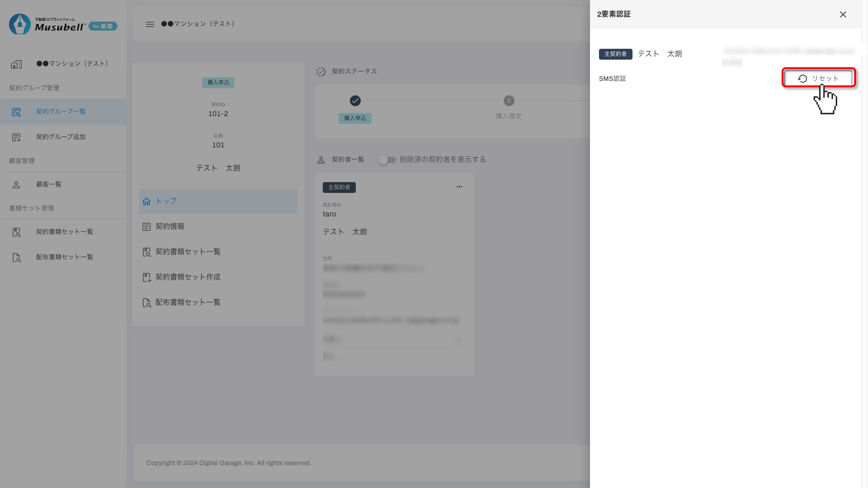Close the 2要素認証 panel
The height and width of the screenshot is (488, 868).
tap(843, 14)
